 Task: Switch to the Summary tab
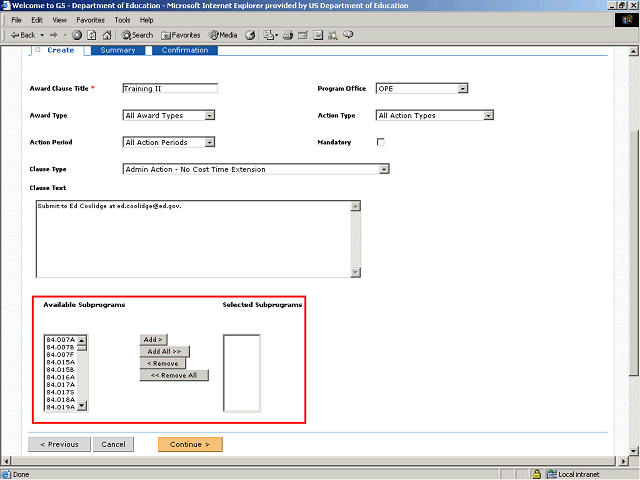(118, 50)
